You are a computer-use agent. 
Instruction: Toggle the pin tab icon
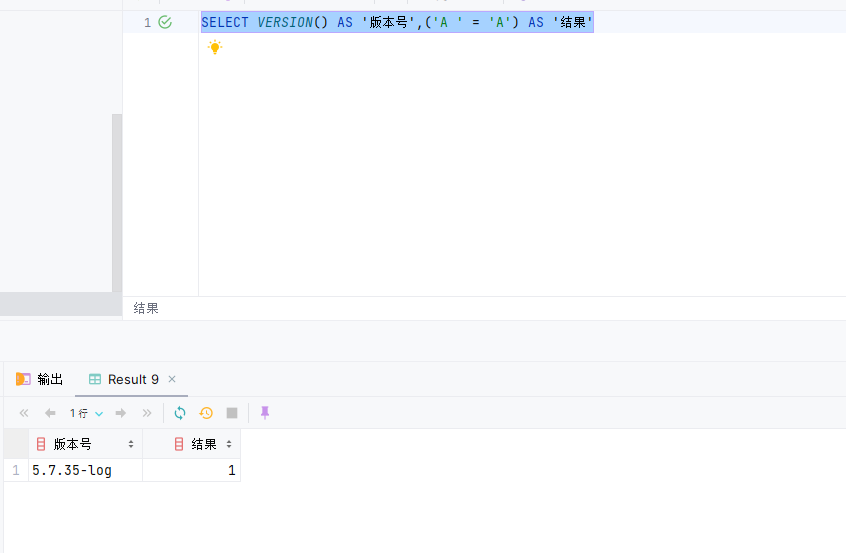coord(265,413)
